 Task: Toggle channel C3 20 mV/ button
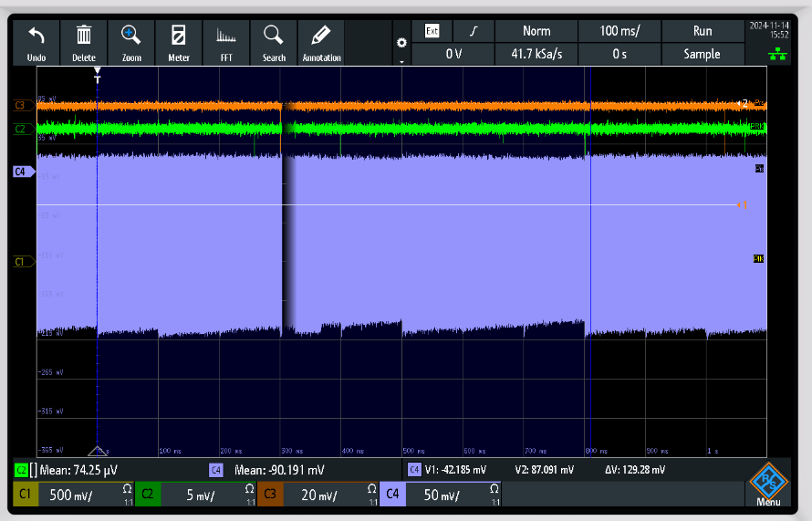[x=316, y=495]
